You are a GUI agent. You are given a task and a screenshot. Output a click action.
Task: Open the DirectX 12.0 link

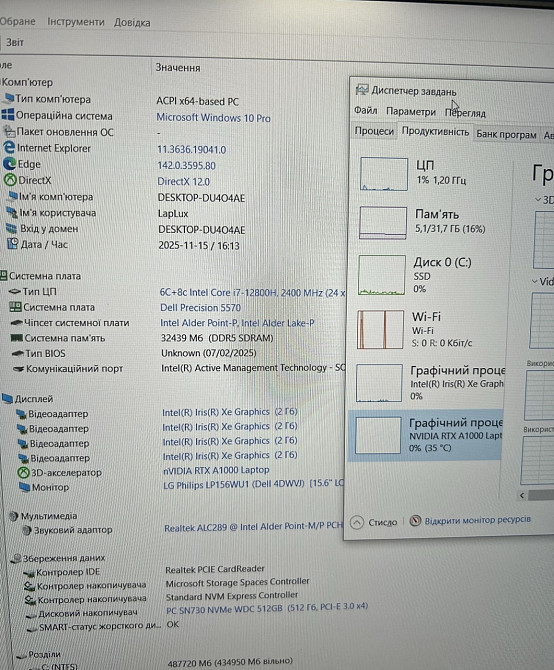(184, 181)
